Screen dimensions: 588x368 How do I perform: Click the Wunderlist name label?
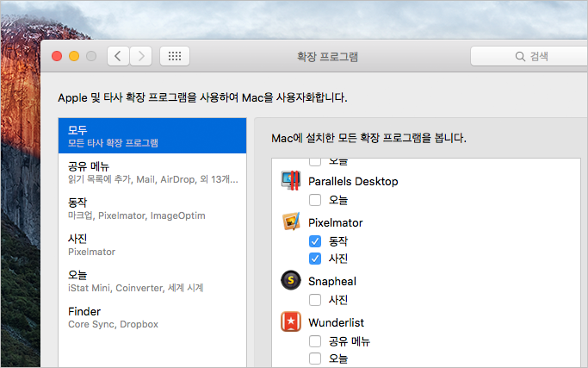click(x=336, y=322)
